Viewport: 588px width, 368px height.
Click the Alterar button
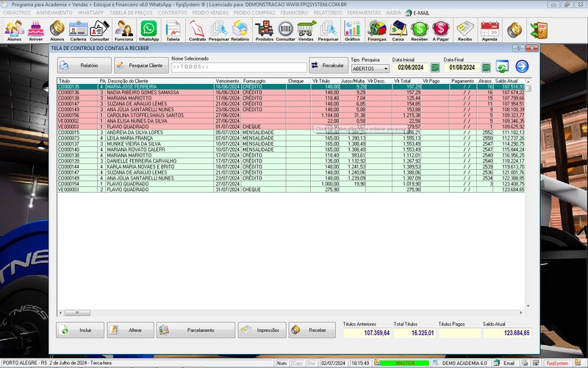click(131, 330)
